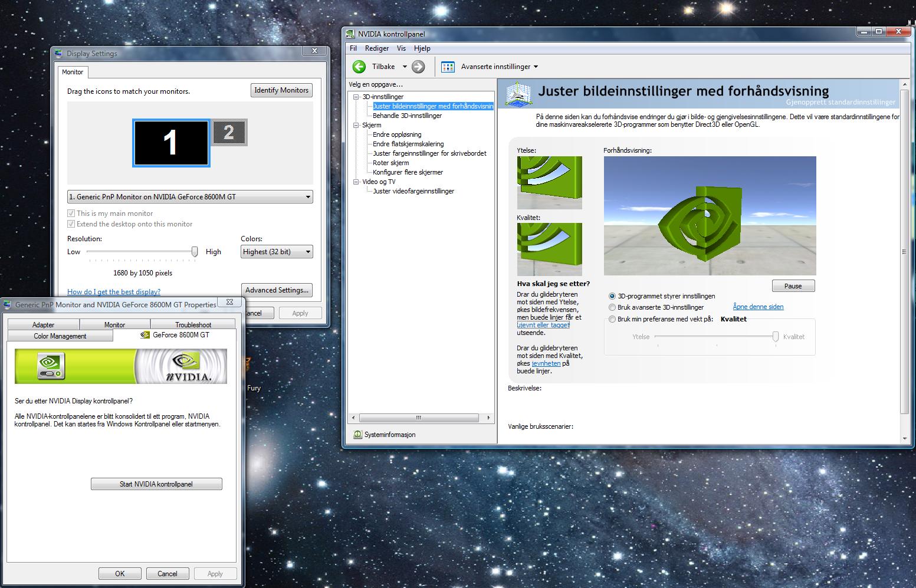
Task: Switch to the Adapter tab
Action: 43,324
